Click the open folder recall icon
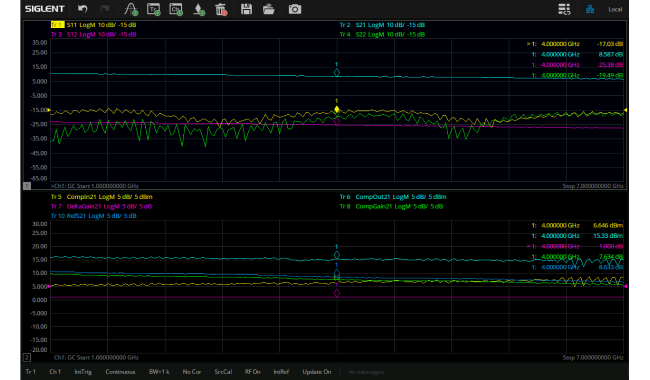 tap(269, 9)
